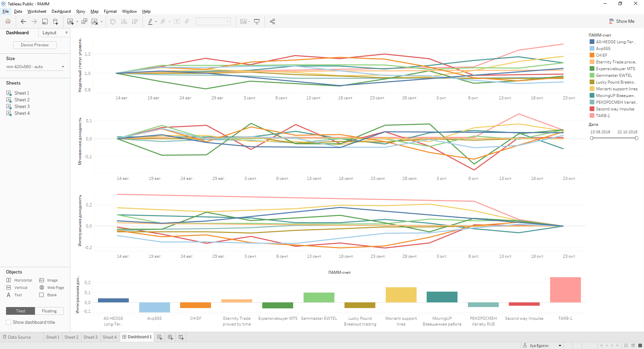Add an Image object
The height and width of the screenshot is (349, 644).
(49, 280)
